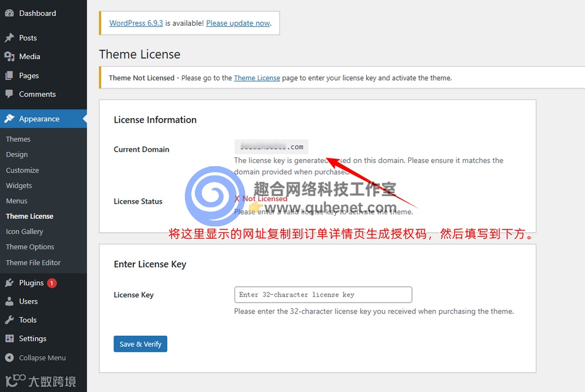Click the Theme License page heading
The width and height of the screenshot is (585, 392).
pyautogui.click(x=140, y=54)
